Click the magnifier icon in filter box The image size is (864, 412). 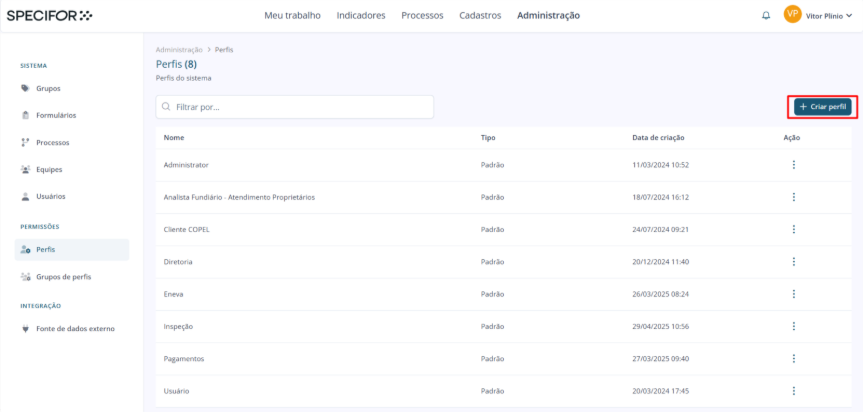coord(166,107)
